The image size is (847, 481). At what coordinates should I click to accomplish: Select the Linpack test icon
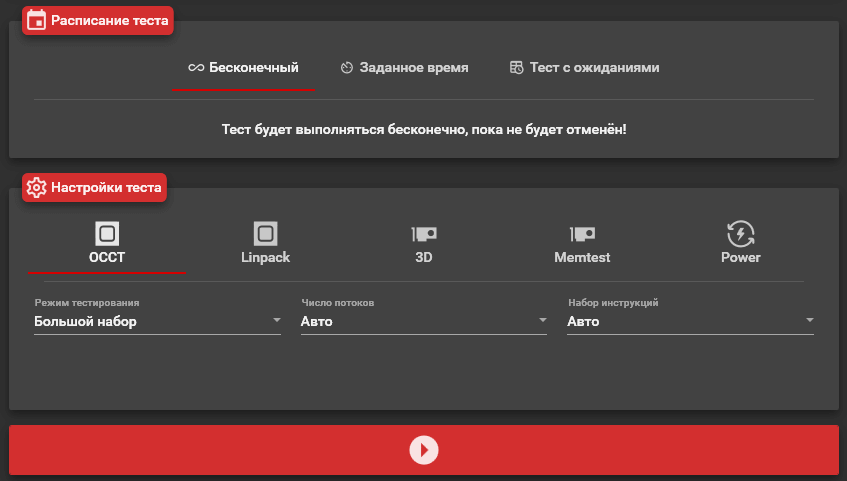click(x=265, y=234)
